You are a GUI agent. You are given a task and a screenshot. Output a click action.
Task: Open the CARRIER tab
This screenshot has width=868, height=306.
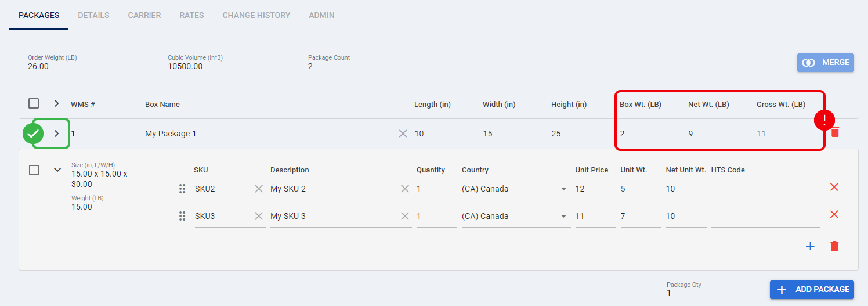tap(144, 15)
